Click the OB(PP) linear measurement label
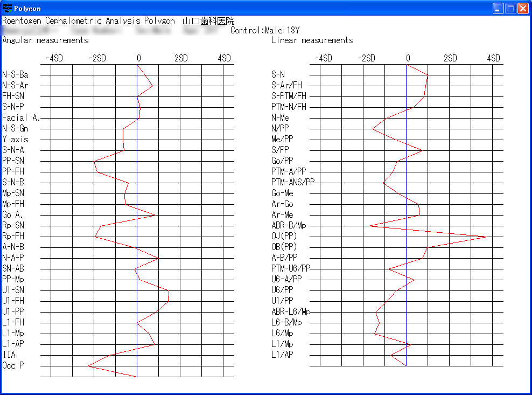Screen dimensions: 532x395 [x=284, y=247]
